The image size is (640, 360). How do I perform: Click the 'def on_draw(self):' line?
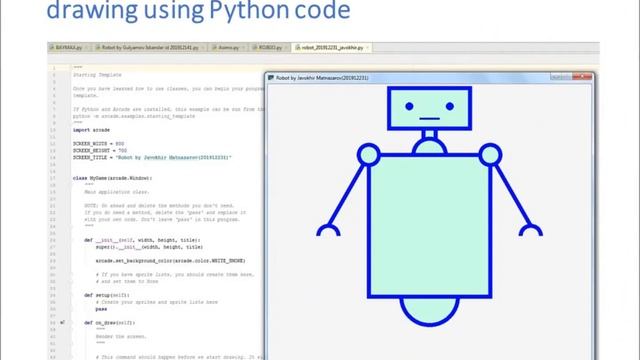[109, 322]
